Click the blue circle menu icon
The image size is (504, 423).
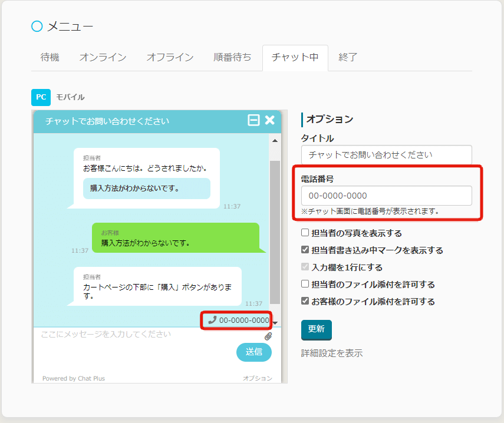point(37,27)
